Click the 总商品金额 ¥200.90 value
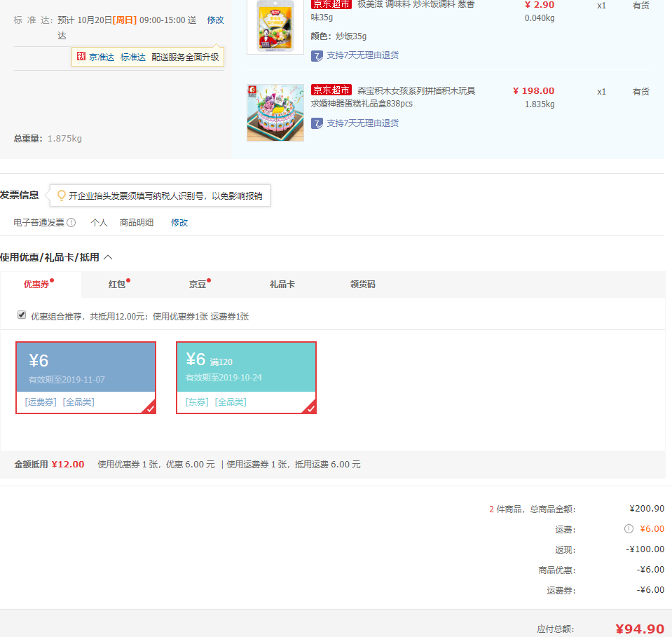This screenshot has height=637, width=672. pyautogui.click(x=647, y=508)
